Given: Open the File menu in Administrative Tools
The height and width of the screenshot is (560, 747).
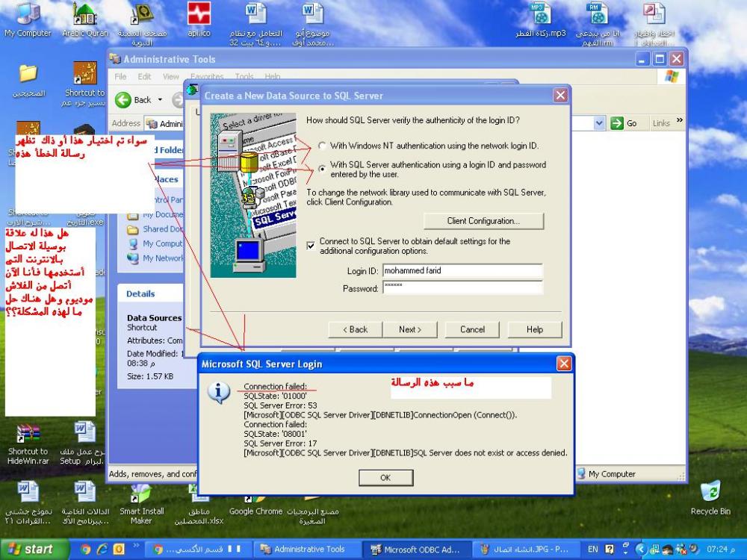Looking at the screenshot, I should [x=120, y=77].
